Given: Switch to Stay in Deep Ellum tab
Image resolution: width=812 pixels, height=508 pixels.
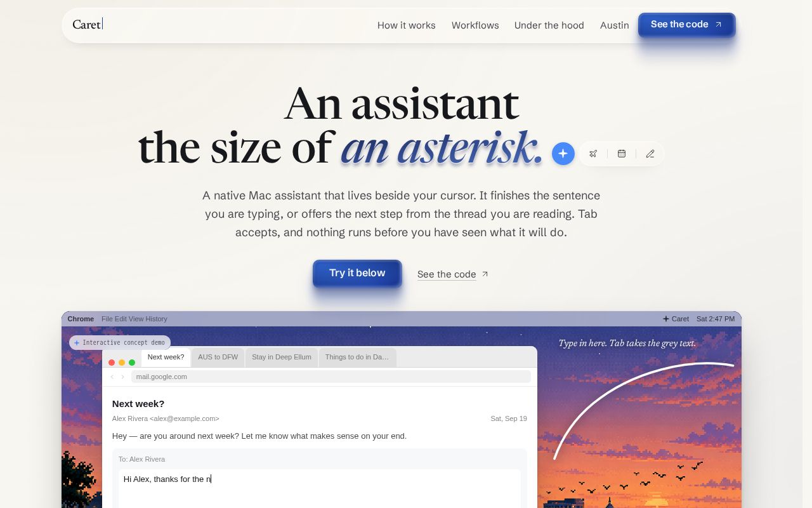Looking at the screenshot, I should click(282, 358).
